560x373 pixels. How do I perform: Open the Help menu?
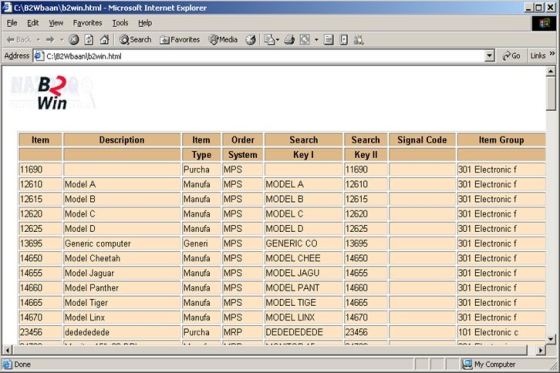click(x=145, y=23)
